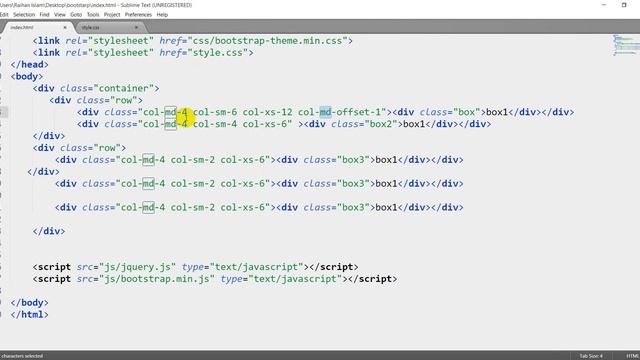Open the Tools menu
The height and width of the screenshot is (360, 640).
point(93,15)
